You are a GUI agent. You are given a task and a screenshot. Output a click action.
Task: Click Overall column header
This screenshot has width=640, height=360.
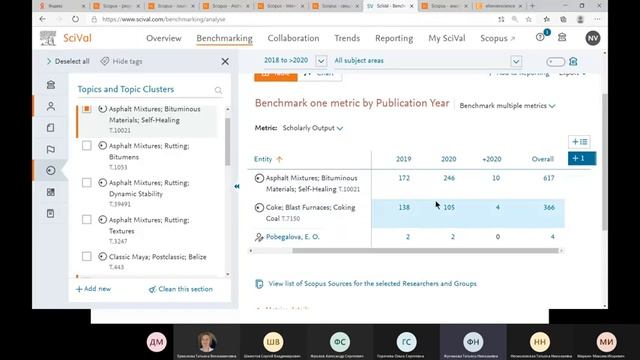(542, 159)
